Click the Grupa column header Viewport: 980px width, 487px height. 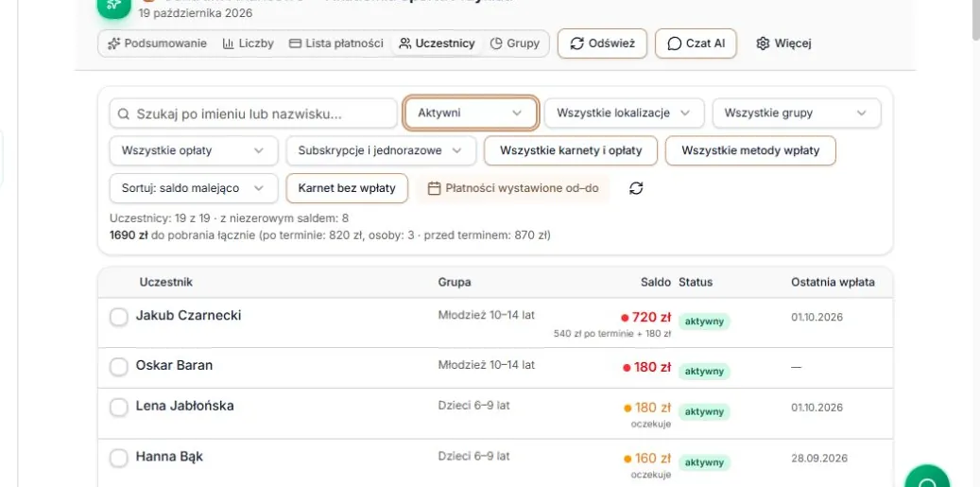(x=455, y=283)
